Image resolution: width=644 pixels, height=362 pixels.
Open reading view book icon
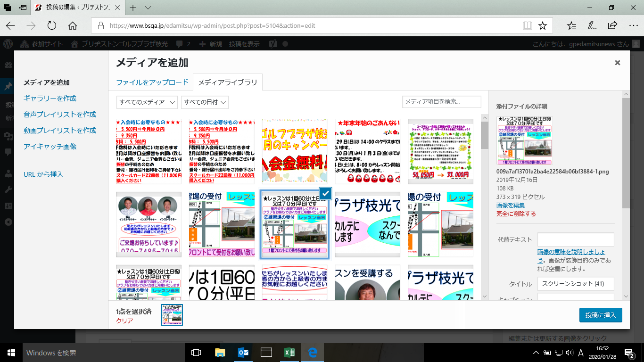click(x=527, y=25)
